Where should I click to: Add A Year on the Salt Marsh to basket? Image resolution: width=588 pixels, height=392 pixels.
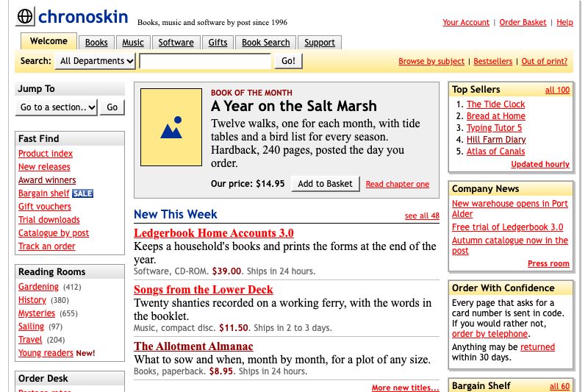(x=325, y=184)
